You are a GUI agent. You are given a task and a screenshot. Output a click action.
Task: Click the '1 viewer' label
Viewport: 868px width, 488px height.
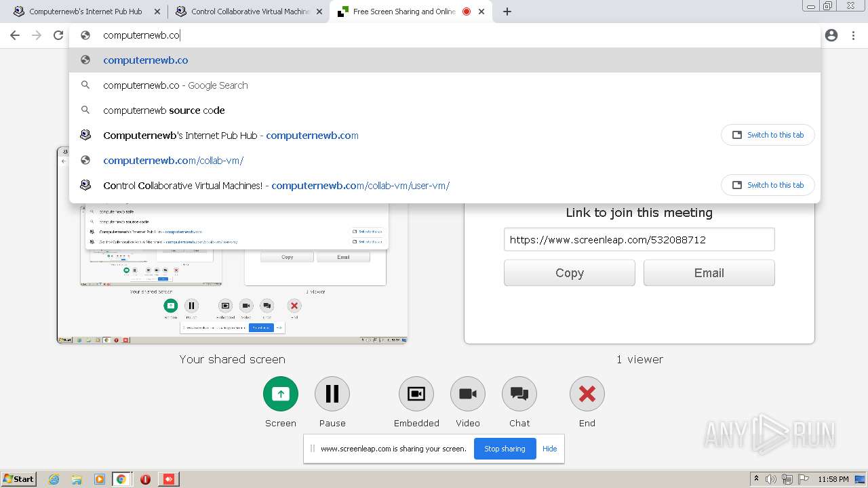tap(639, 359)
